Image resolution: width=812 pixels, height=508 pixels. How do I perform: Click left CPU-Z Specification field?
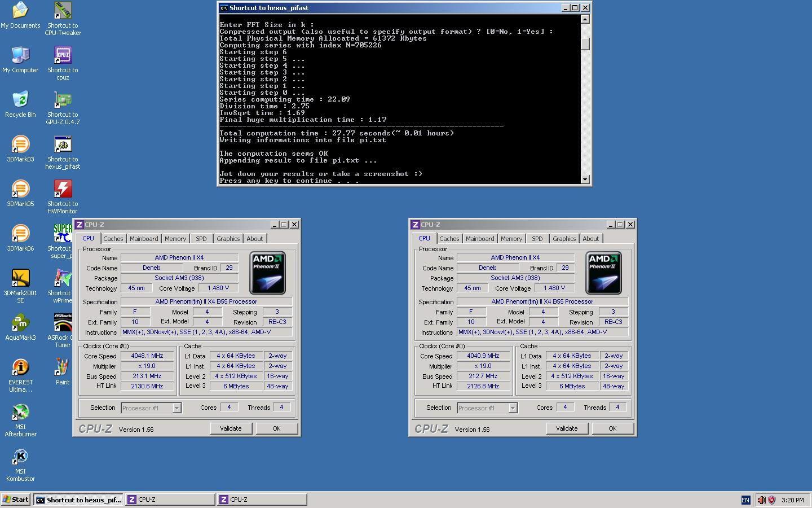click(x=206, y=302)
